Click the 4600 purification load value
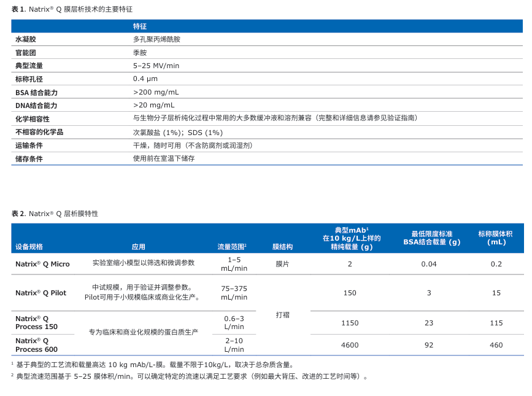Viewport: 532px width, 396px height. tap(350, 345)
